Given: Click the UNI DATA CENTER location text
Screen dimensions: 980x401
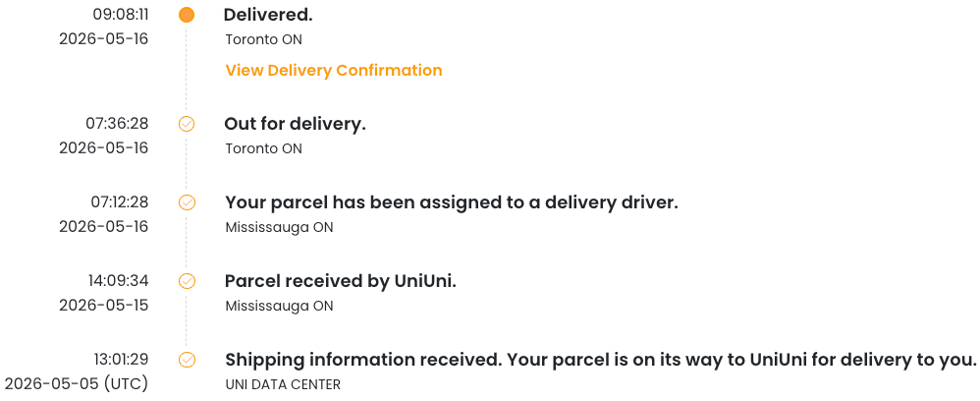Looking at the screenshot, I should click(x=283, y=384).
